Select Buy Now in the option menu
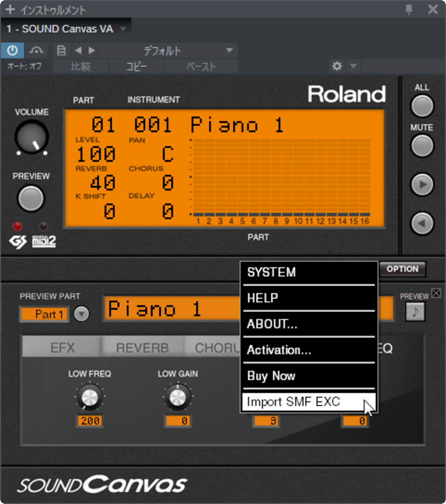Viewport: 446px width, 504px height. point(309,376)
